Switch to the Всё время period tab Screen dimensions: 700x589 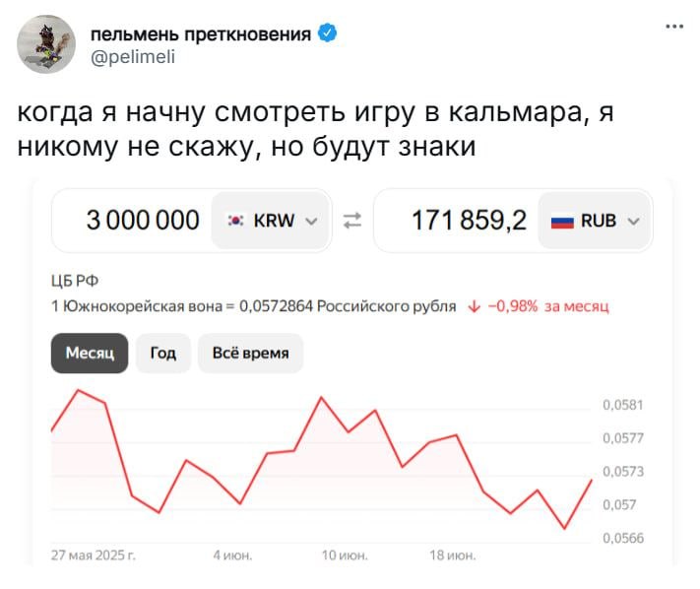(250, 354)
